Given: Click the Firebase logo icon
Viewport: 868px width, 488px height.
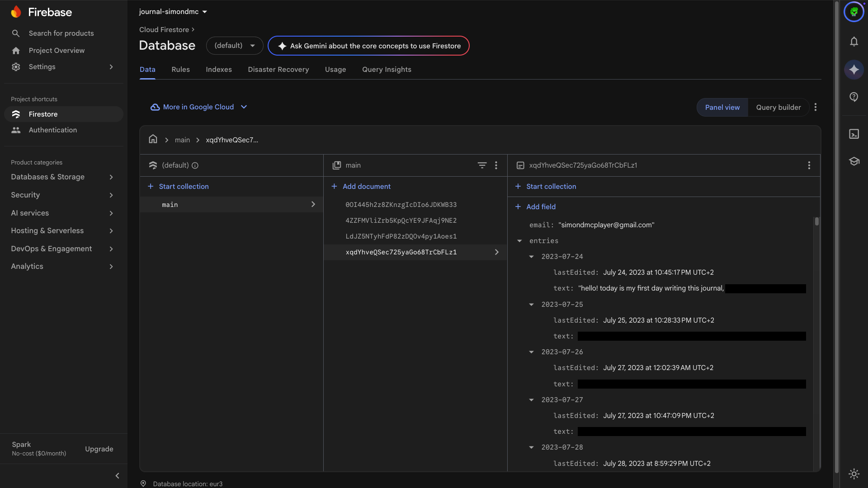Looking at the screenshot, I should click(x=16, y=12).
